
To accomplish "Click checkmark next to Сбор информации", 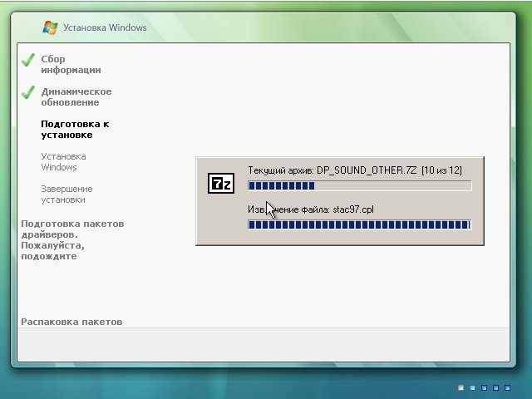I will [28, 60].
